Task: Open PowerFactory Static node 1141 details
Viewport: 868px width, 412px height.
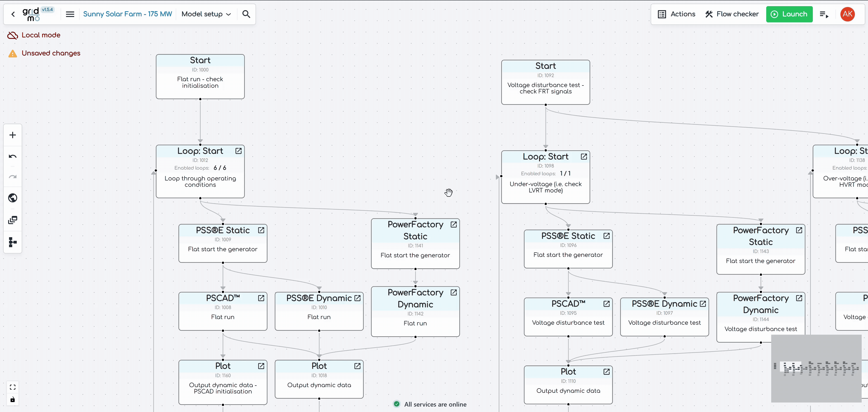Action: click(x=453, y=224)
